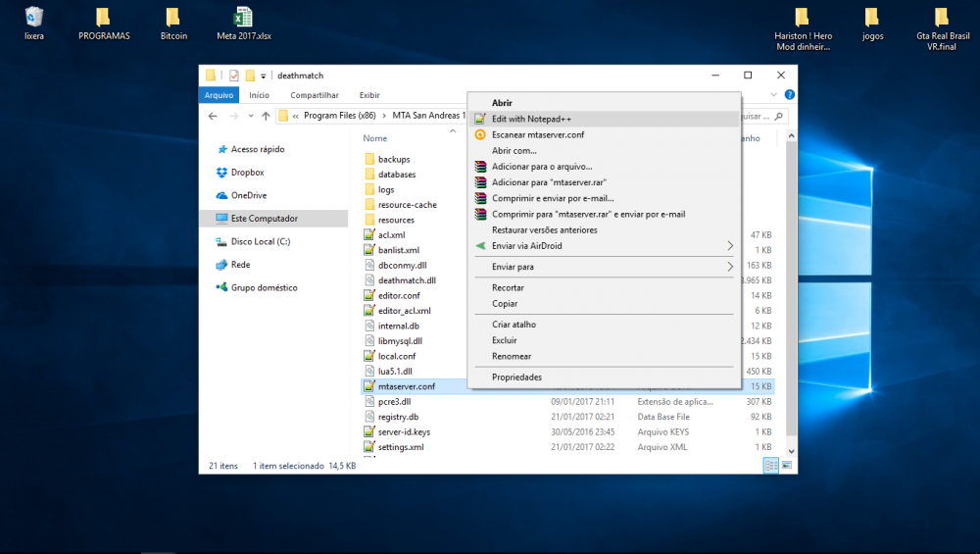This screenshot has width=980, height=554.
Task: Go up one folder level arrow
Action: [265, 116]
